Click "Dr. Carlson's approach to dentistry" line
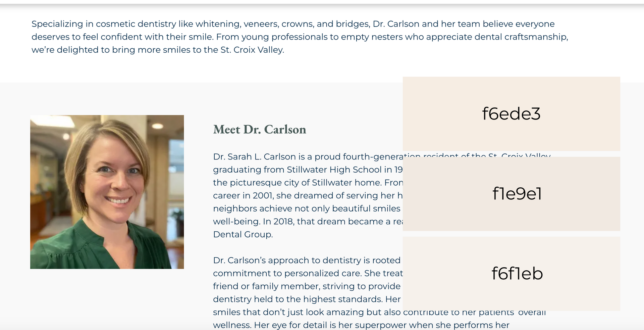644x330 pixels. (307, 261)
